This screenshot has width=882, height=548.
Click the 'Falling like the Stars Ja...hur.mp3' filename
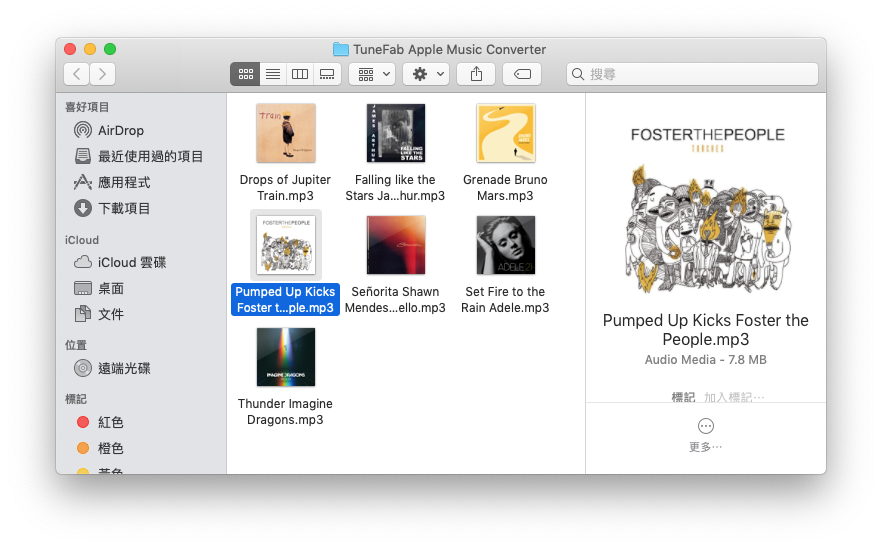pyautogui.click(x=395, y=188)
